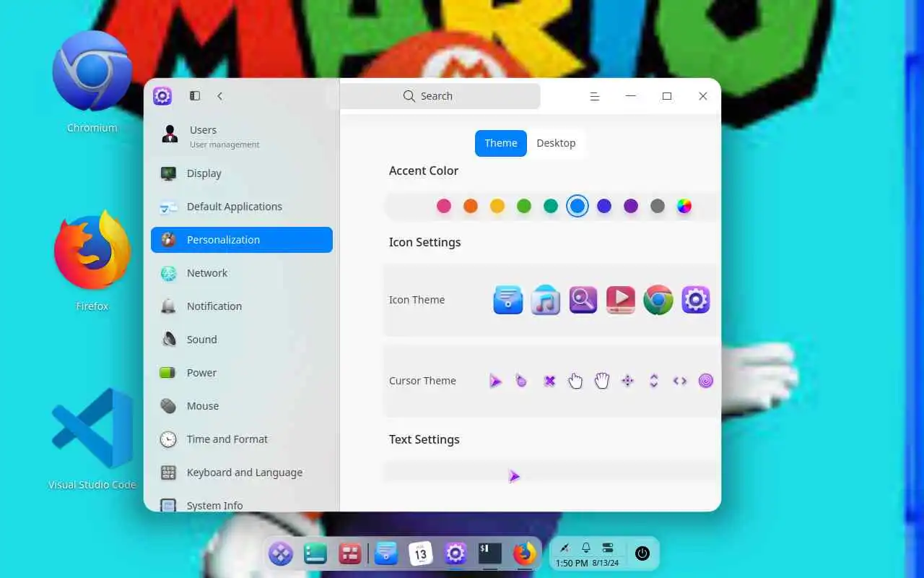Open the Mouse settings section

point(242,406)
